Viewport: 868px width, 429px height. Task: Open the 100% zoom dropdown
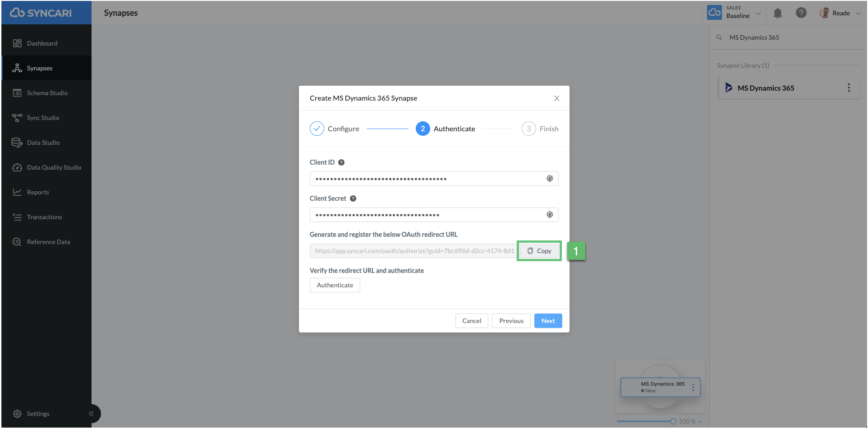691,421
